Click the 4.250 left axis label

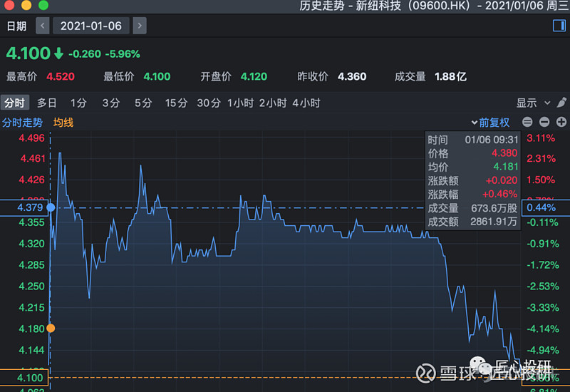[x=31, y=287]
